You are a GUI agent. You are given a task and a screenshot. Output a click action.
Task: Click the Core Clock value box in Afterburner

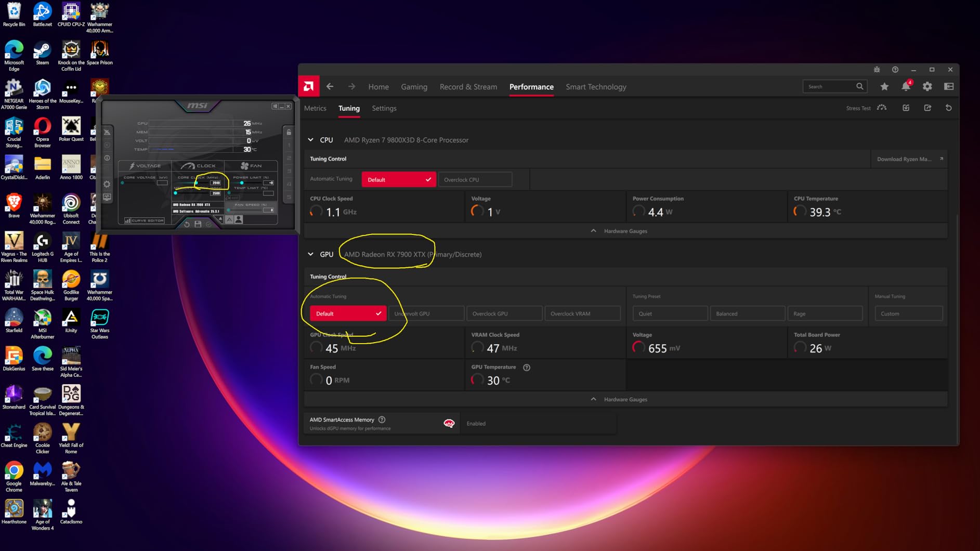(216, 183)
